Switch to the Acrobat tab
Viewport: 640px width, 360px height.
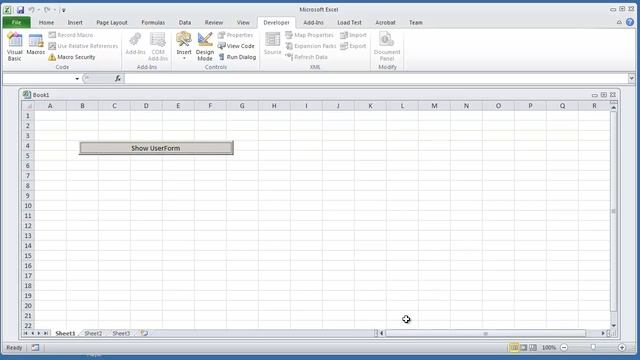pyautogui.click(x=385, y=22)
